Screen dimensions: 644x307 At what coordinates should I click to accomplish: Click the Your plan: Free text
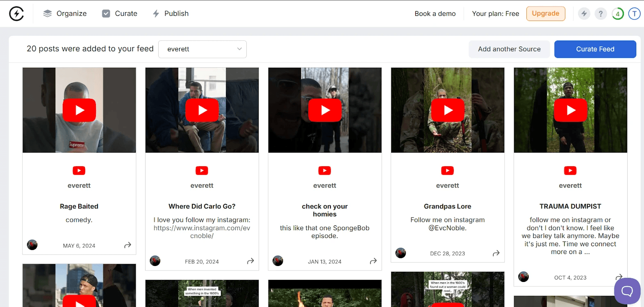[x=496, y=14]
